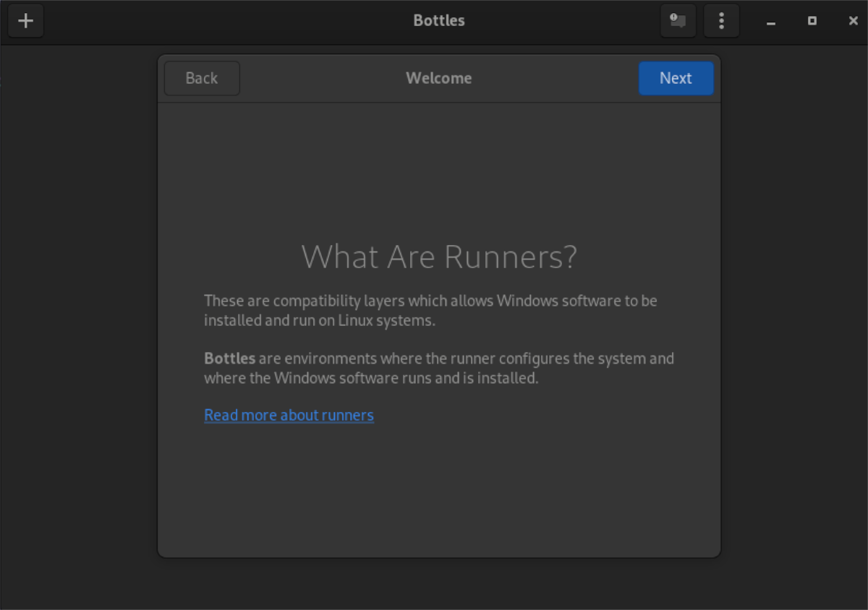The image size is (868, 610).
Task: Maximize the Bottles window
Action: tap(812, 21)
